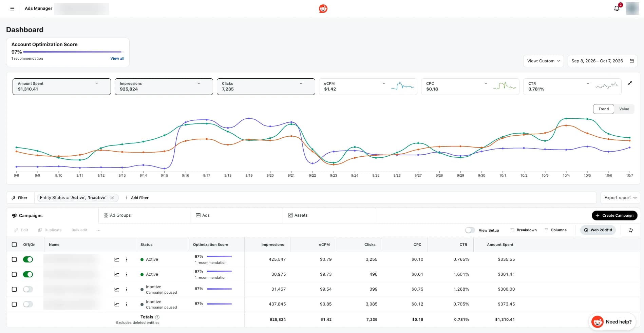644x333 pixels.
Task: Click Add Filter
Action: click(x=136, y=198)
